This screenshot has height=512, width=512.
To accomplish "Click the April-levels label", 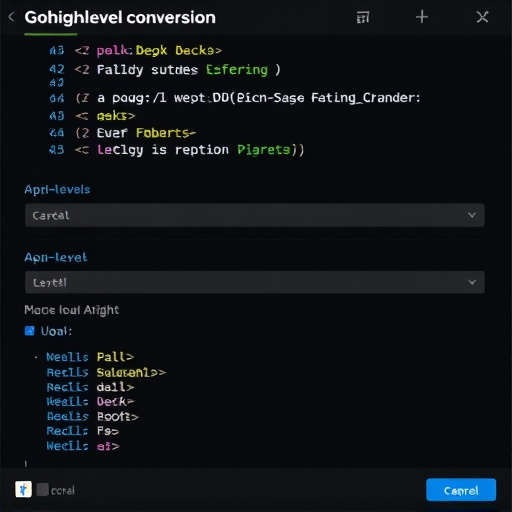I will tap(57, 190).
